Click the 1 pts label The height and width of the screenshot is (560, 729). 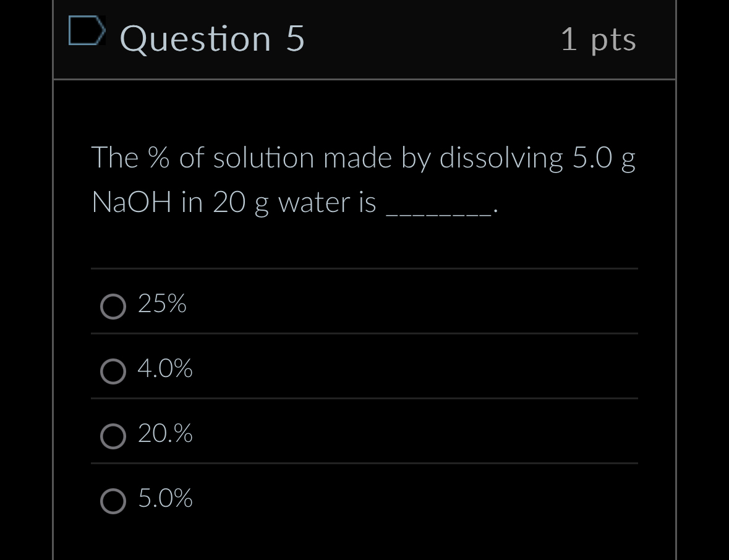tap(598, 38)
